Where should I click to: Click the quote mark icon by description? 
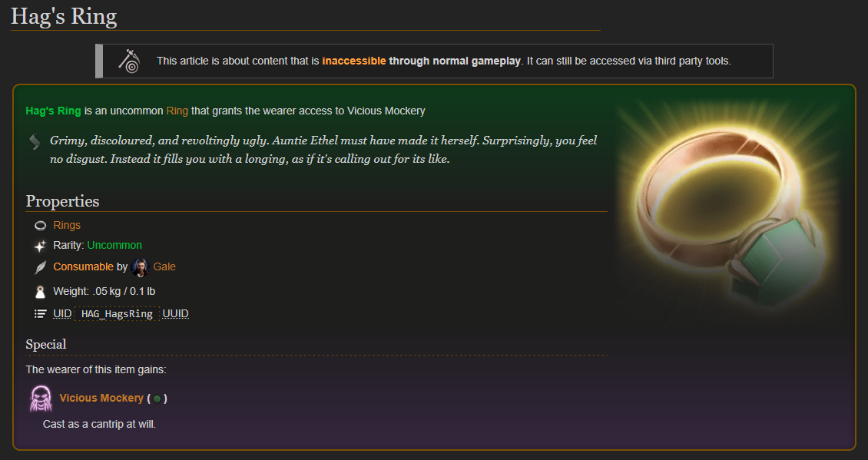tap(35, 142)
